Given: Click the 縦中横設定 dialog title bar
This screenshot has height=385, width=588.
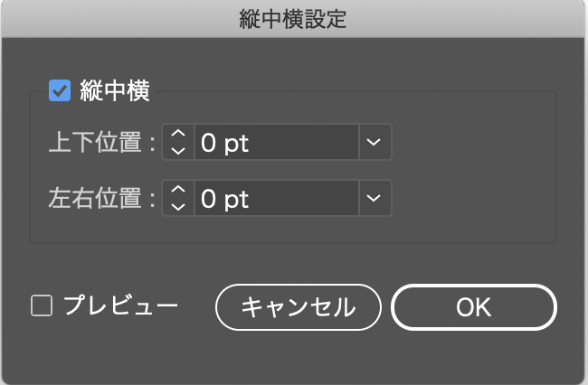Looking at the screenshot, I should pos(293,19).
